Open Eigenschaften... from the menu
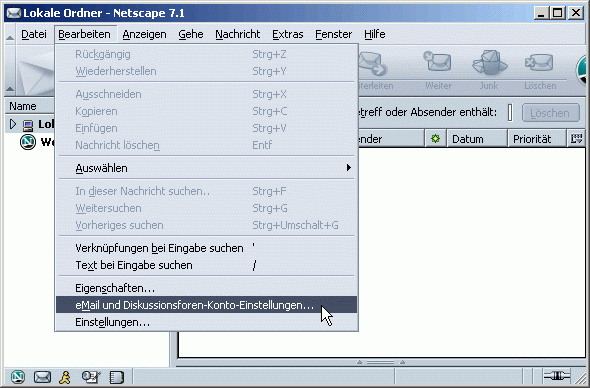 207,288
